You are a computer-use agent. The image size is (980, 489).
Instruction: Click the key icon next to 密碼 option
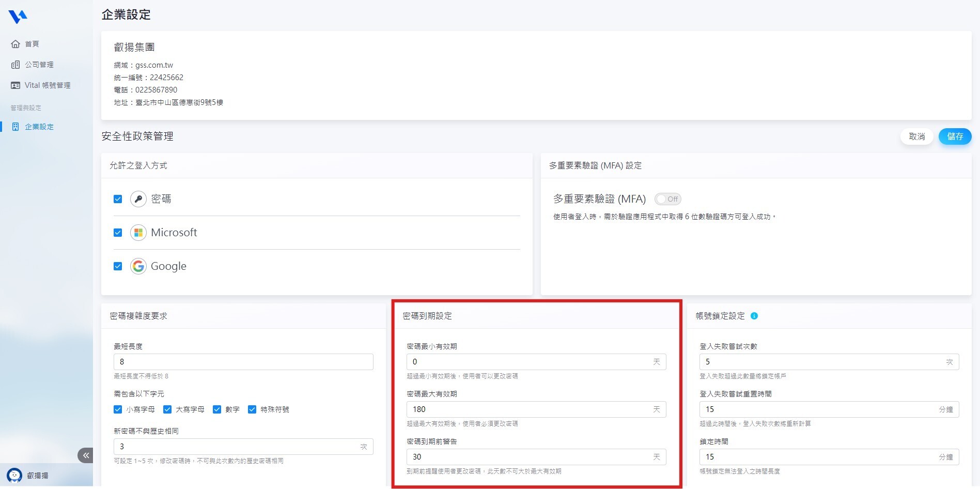click(138, 198)
